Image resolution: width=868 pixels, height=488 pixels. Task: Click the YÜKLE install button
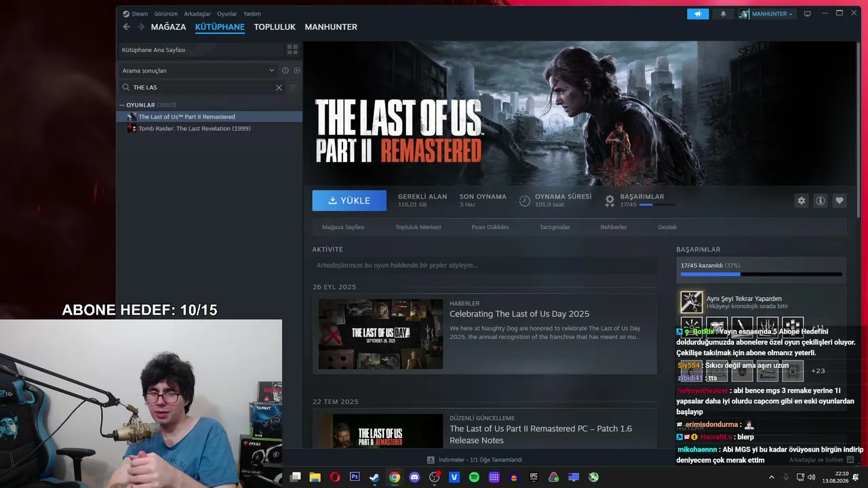349,201
